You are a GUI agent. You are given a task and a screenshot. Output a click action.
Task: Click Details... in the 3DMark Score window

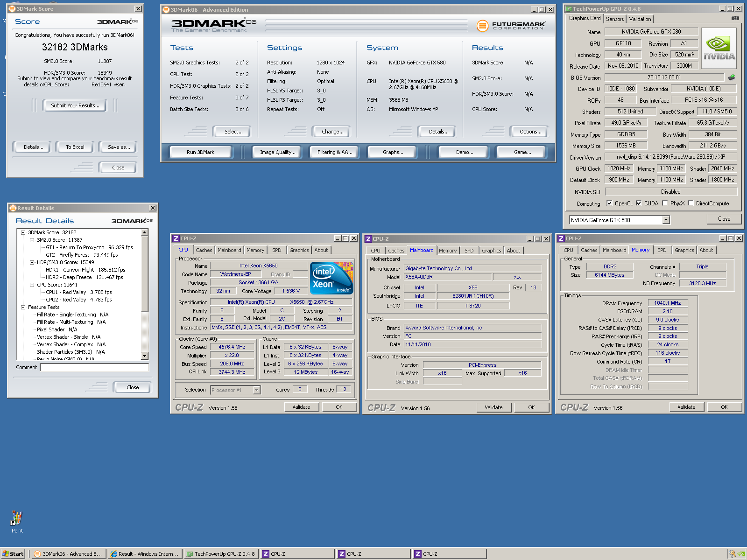point(33,147)
